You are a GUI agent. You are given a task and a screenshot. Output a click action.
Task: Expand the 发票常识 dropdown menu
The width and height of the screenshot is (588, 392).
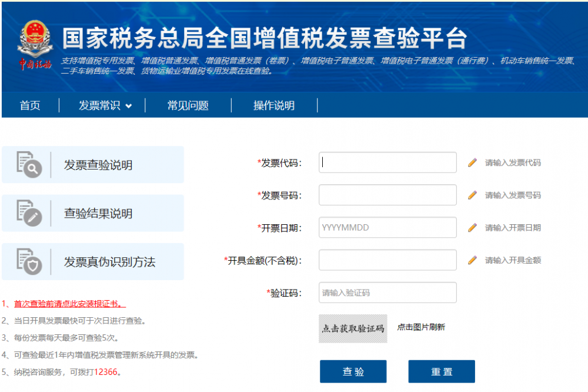[x=105, y=106]
